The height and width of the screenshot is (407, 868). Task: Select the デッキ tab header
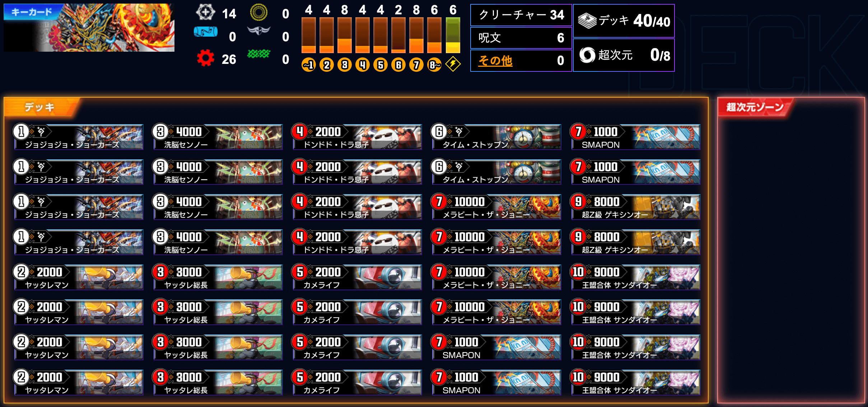click(x=40, y=107)
